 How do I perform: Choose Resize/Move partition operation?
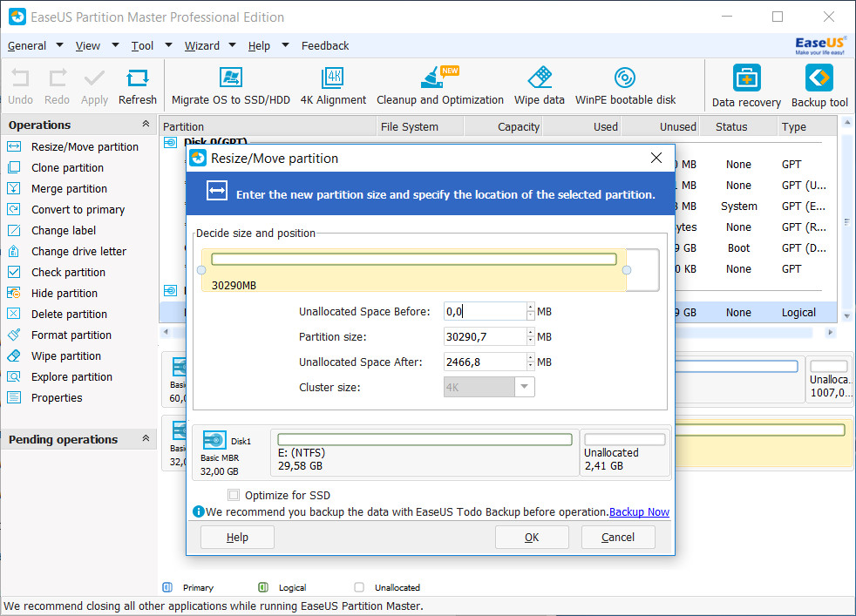tap(85, 146)
